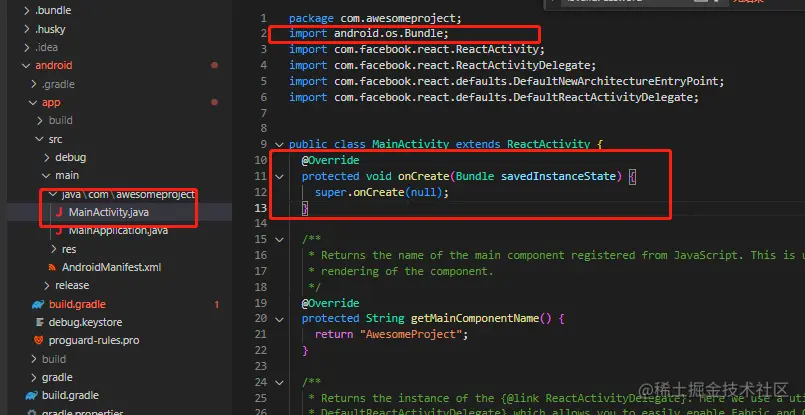Fold the onCreate method at line 11

click(x=279, y=177)
